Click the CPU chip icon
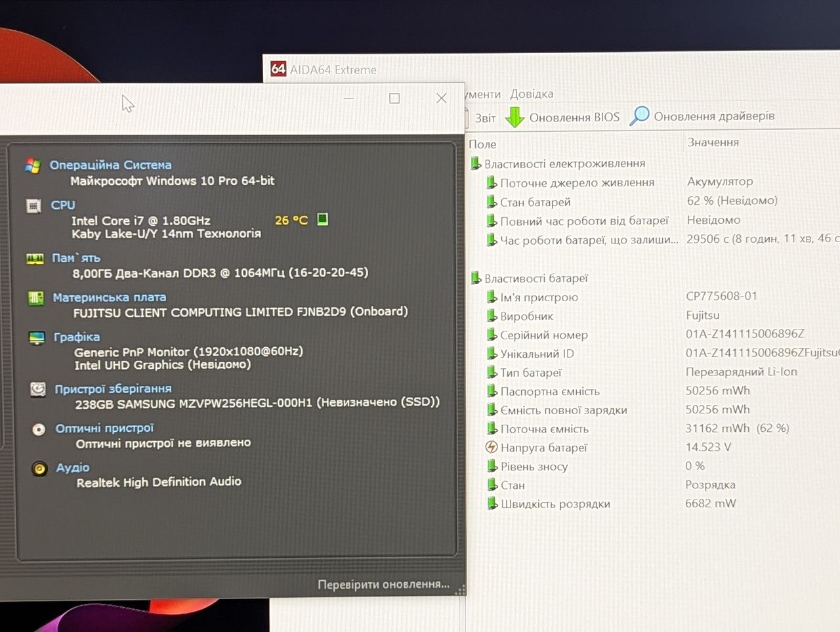Image resolution: width=840 pixels, height=632 pixels. (33, 206)
